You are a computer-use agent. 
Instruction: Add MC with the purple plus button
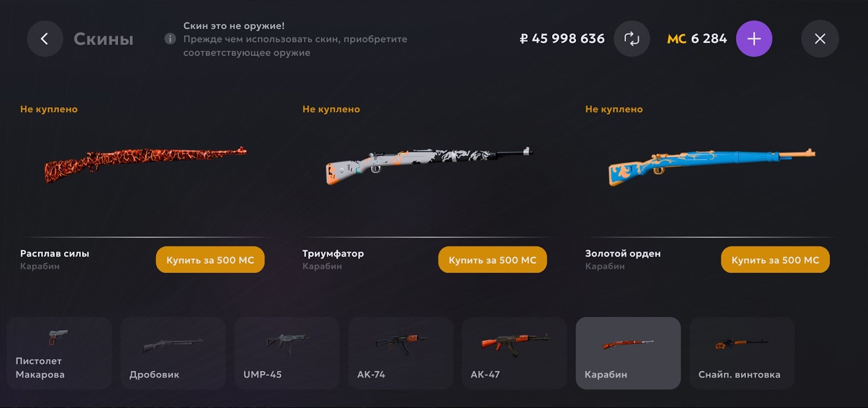[x=754, y=39]
